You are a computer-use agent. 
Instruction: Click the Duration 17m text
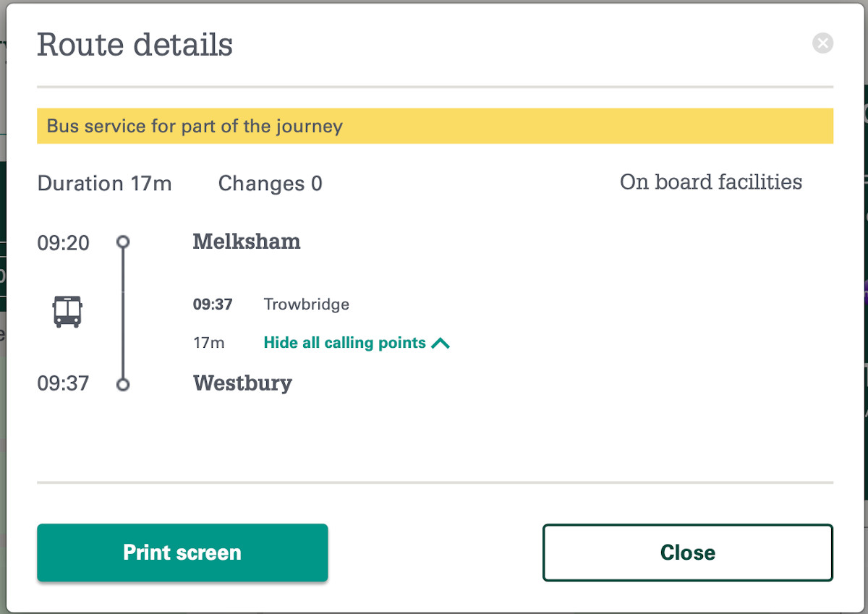105,184
